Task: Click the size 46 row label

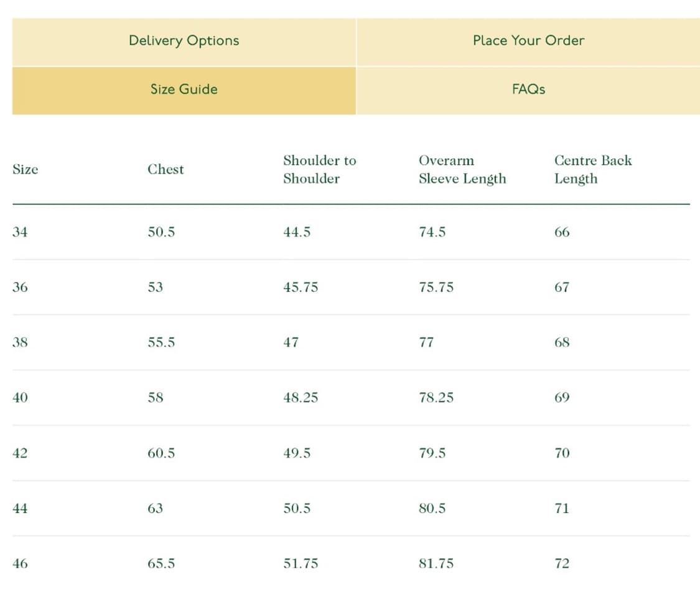Action: tap(20, 564)
